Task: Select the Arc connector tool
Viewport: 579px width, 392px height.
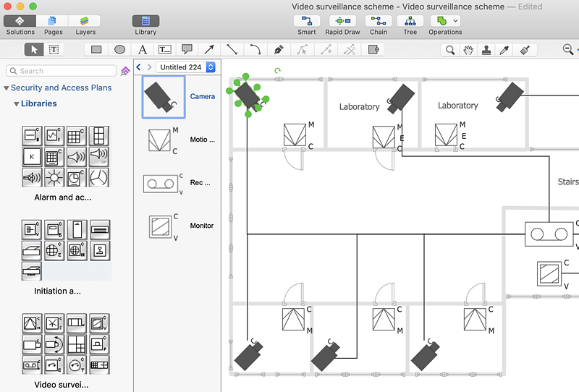Action: [255, 50]
